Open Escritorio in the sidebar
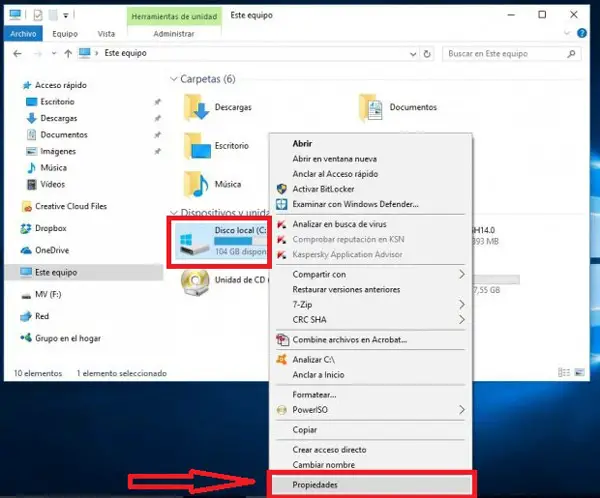The height and width of the screenshot is (498, 600). point(57,101)
